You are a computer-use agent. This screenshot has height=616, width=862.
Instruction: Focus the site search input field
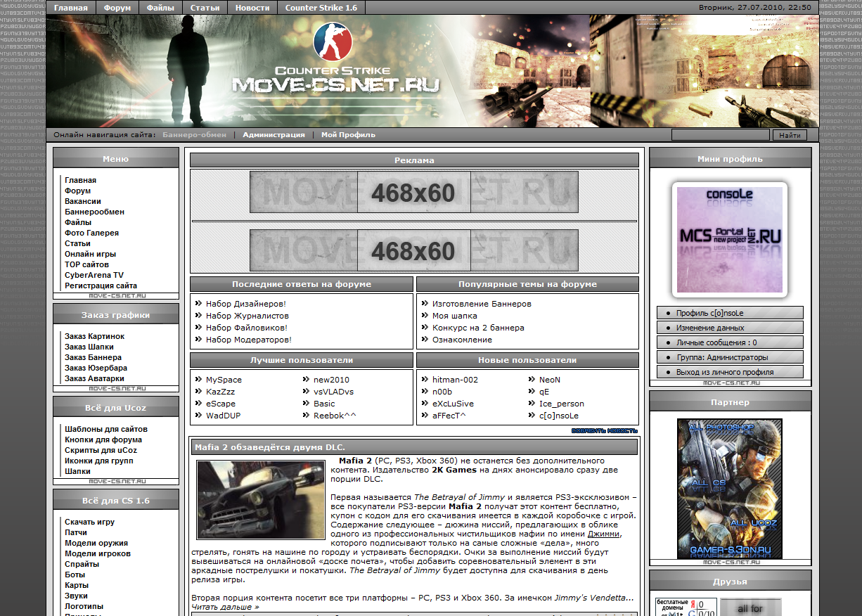720,135
